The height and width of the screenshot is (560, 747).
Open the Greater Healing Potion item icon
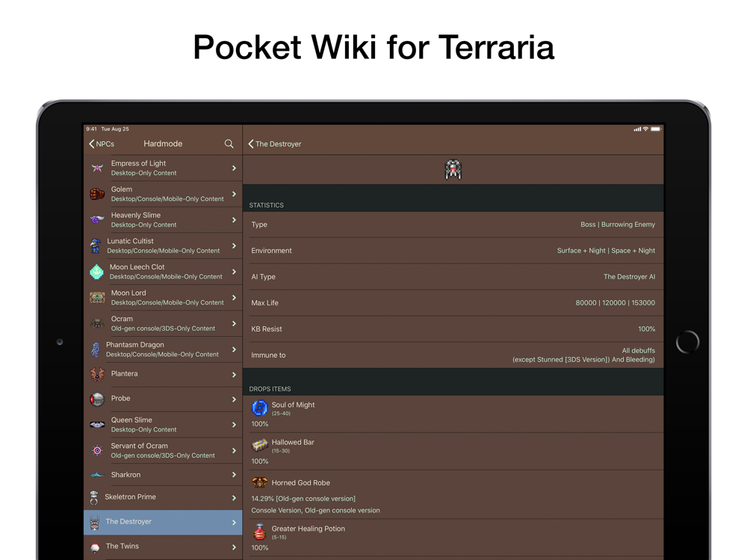click(260, 532)
